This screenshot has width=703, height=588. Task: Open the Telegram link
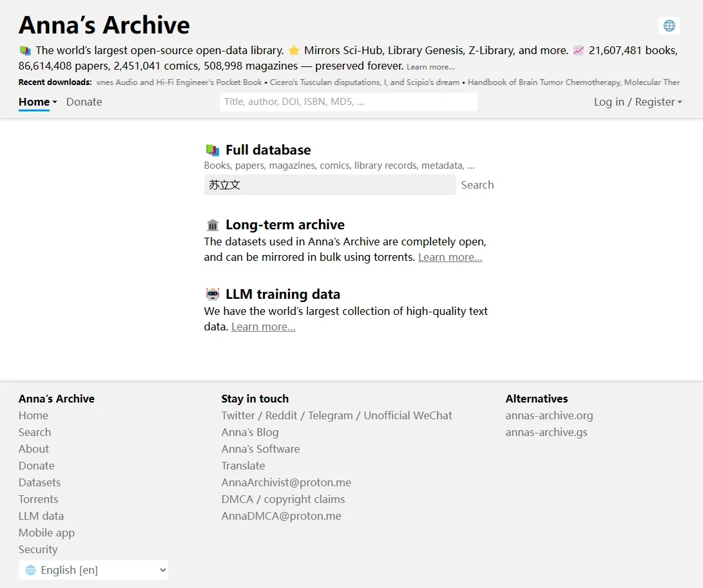click(331, 415)
